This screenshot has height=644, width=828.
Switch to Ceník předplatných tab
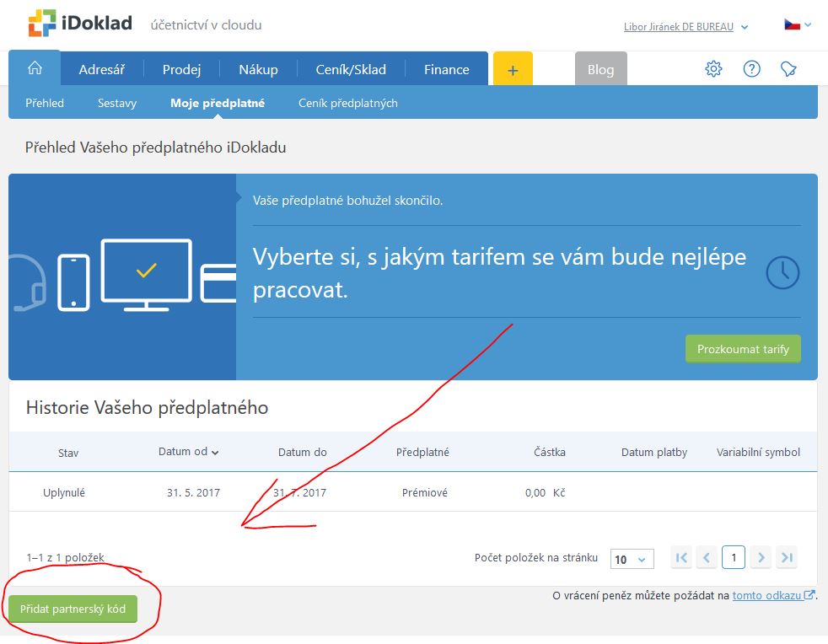click(x=347, y=103)
